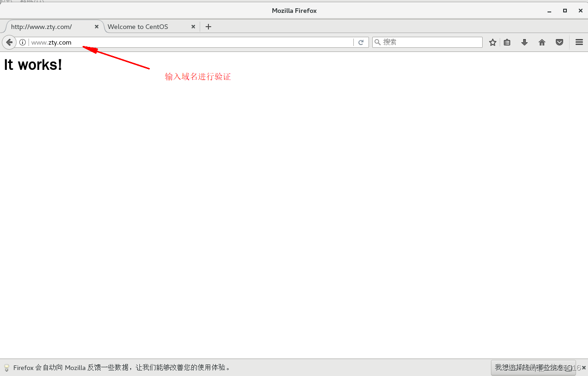
Task: Click the 我想选择提供哪些信息 button
Action: tap(533, 367)
